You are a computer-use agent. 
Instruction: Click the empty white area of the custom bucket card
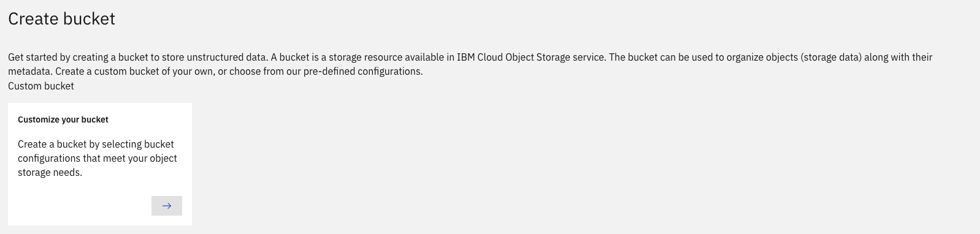click(80, 202)
